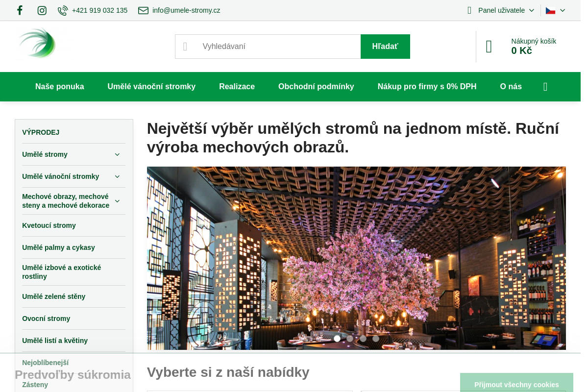Open Nákup pro firmy s 0% DPH

427,87
